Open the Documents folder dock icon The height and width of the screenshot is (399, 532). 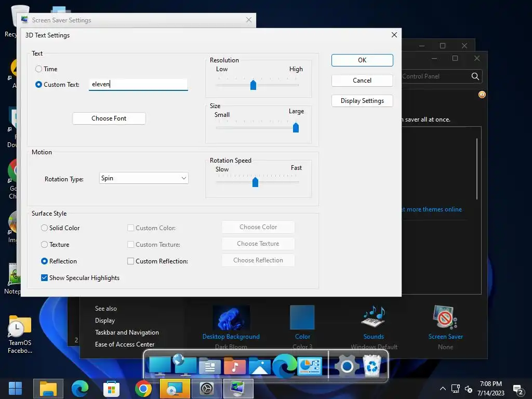tap(210, 367)
